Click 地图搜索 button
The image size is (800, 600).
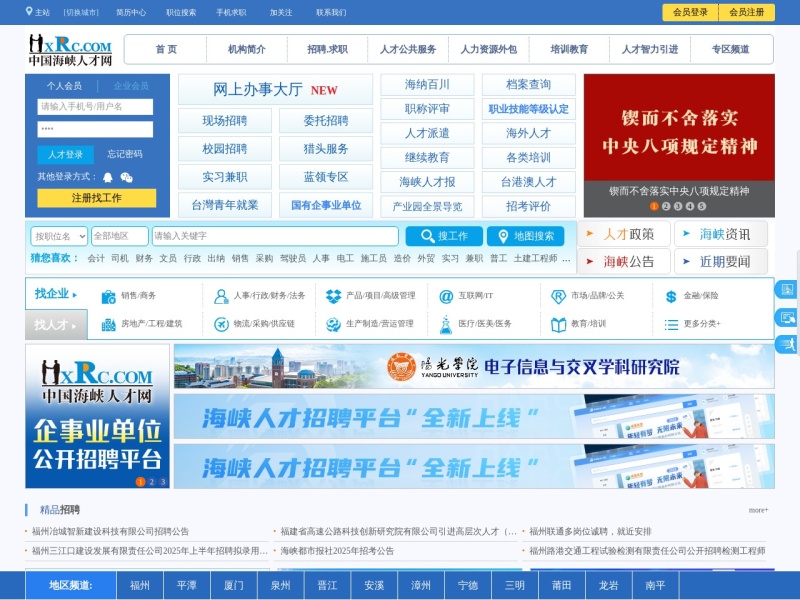526,236
